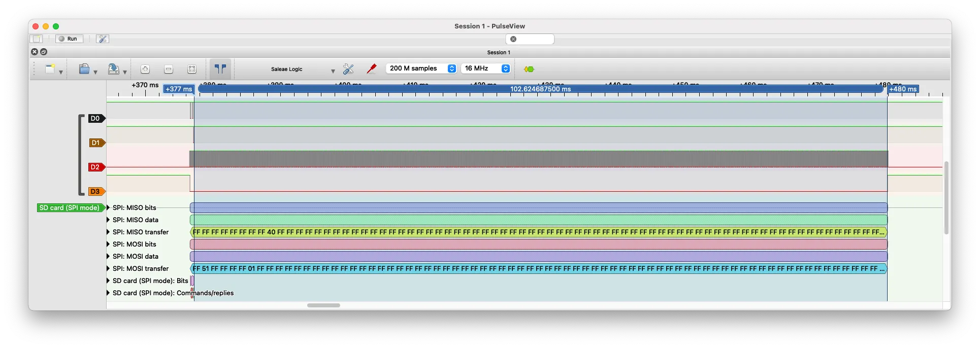This screenshot has height=348, width=980.
Task: Zoom out of the trace view
Action: point(169,69)
